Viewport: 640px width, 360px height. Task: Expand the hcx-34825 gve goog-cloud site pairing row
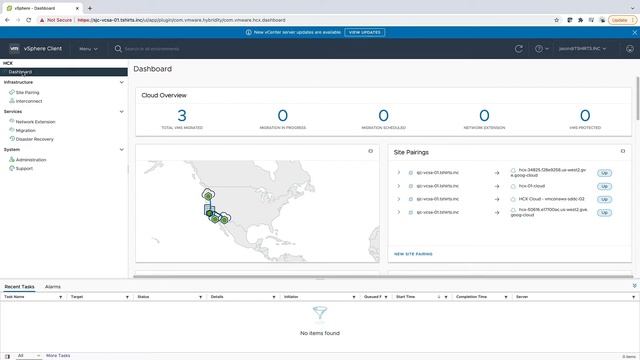[399, 173]
